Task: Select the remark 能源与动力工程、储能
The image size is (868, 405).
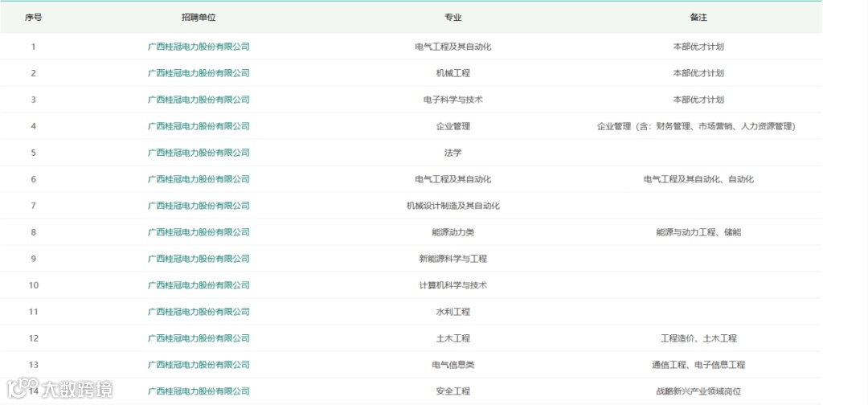Action: pos(698,232)
